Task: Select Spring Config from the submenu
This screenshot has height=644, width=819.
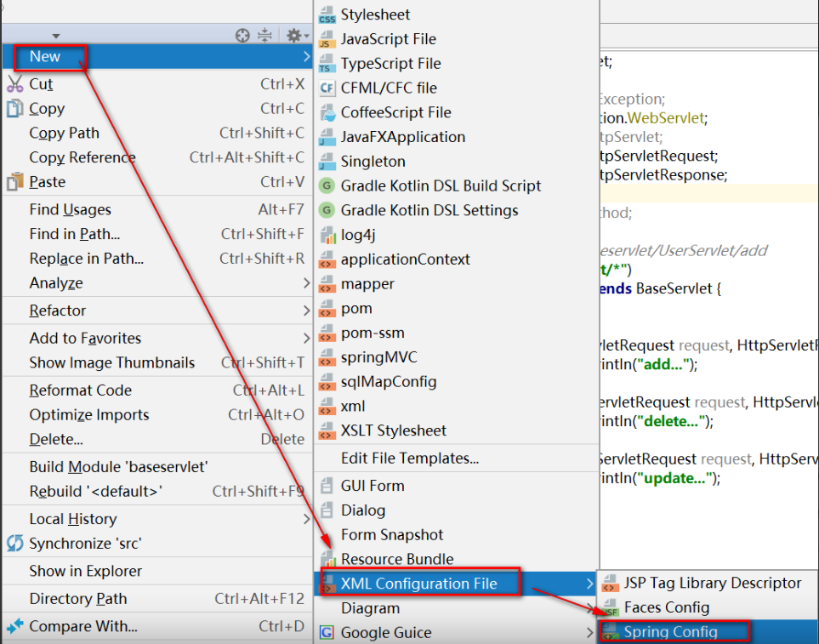Action: click(x=708, y=632)
